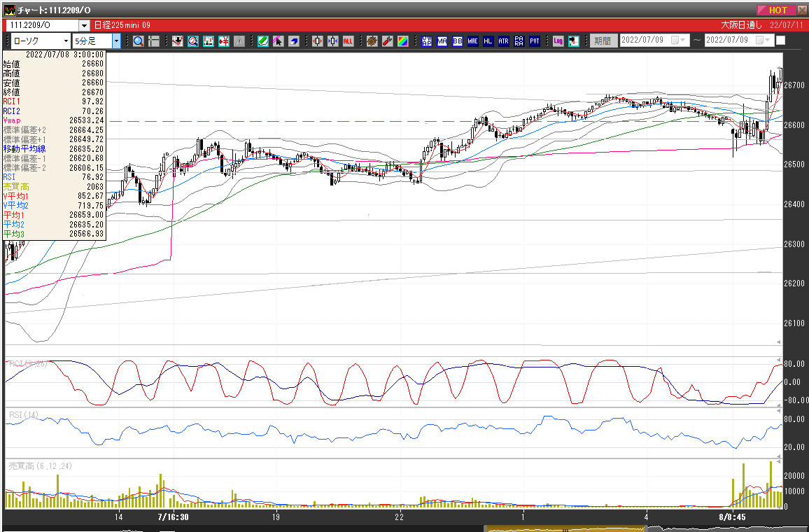Click the 終値 closing price row

point(54,92)
